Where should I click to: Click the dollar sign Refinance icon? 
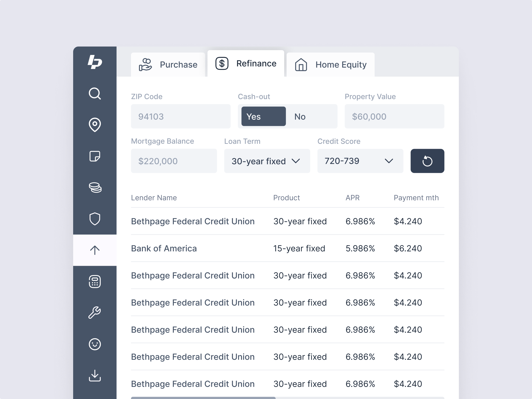tap(222, 63)
